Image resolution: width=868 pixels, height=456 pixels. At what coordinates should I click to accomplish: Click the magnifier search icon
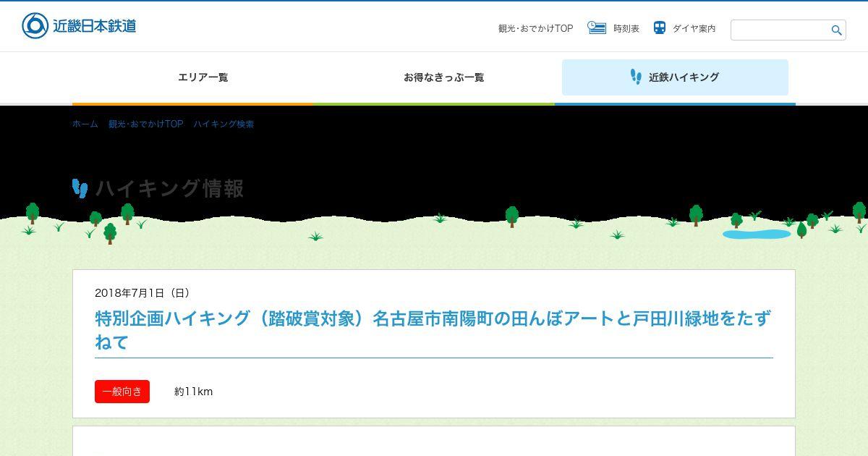click(837, 30)
